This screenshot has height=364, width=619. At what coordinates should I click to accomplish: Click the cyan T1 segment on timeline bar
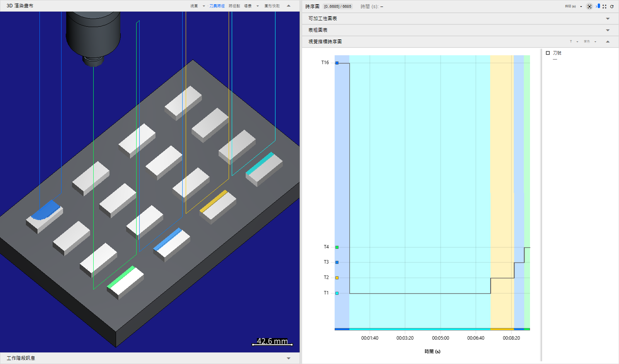pos(420,329)
